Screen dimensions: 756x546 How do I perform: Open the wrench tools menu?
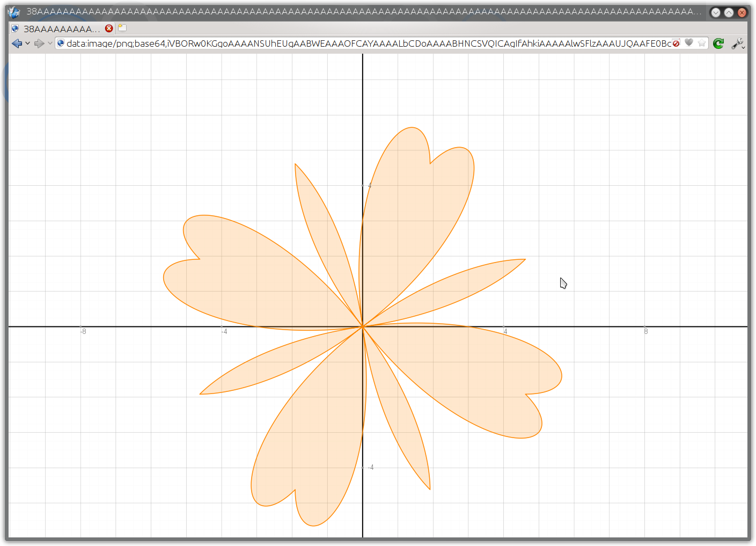coord(738,43)
